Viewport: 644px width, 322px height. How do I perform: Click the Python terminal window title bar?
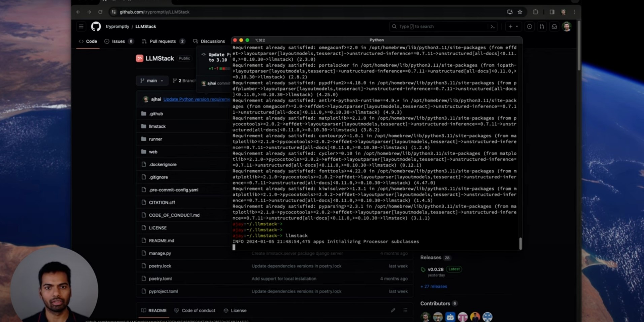coord(376,40)
